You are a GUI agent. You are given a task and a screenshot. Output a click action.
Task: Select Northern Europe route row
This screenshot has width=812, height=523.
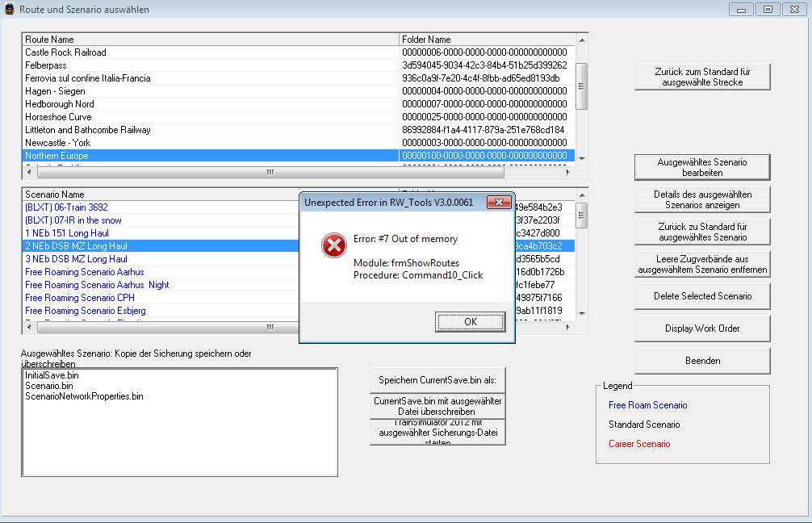[x=299, y=156]
